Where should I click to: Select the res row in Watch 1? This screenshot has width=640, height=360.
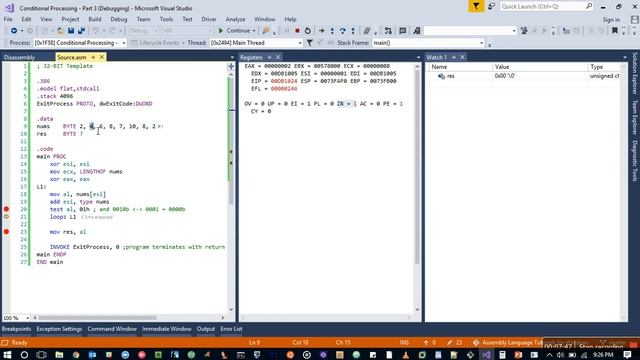tap(524, 76)
